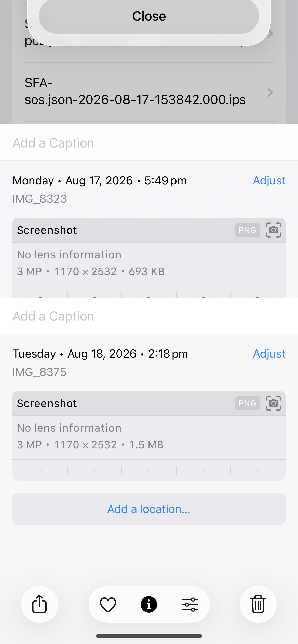
Task: Open the edit adjustments sliders icon
Action: tap(190, 604)
